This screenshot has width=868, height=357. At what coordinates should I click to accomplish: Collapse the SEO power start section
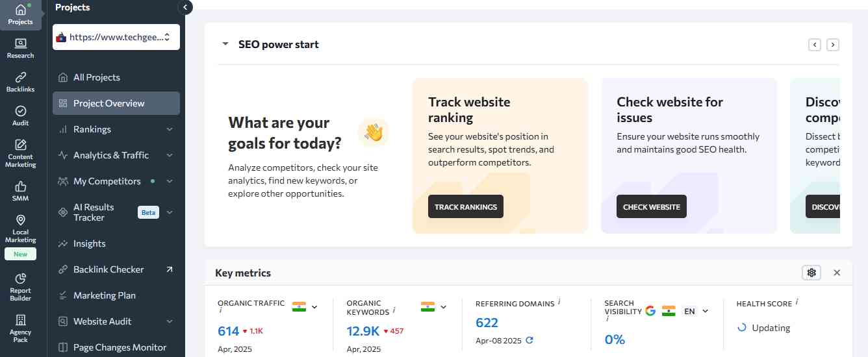pyautogui.click(x=225, y=44)
